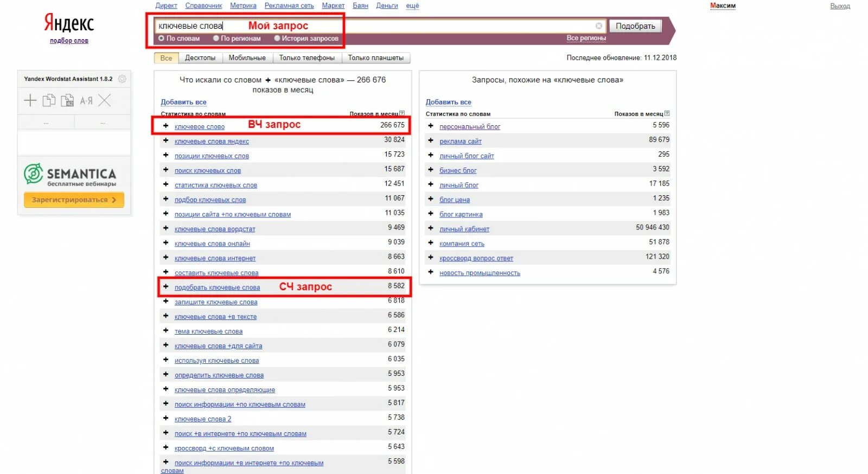The width and height of the screenshot is (868, 474).
Task: Switch to the 'Все' devices tab
Action: point(167,58)
